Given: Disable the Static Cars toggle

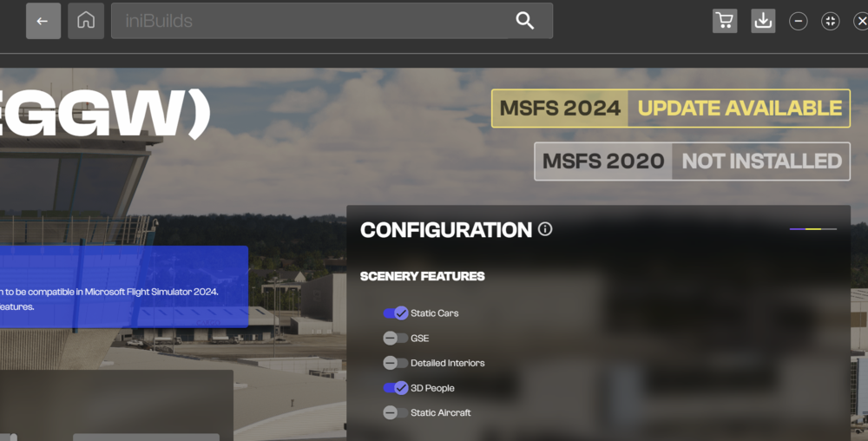Looking at the screenshot, I should click(396, 313).
